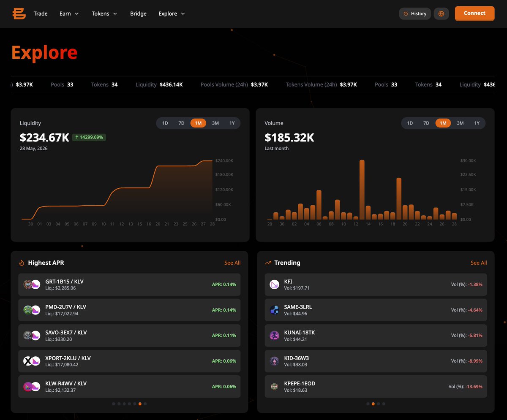Open the KLW-R4WV / KLV pool row

(x=129, y=386)
